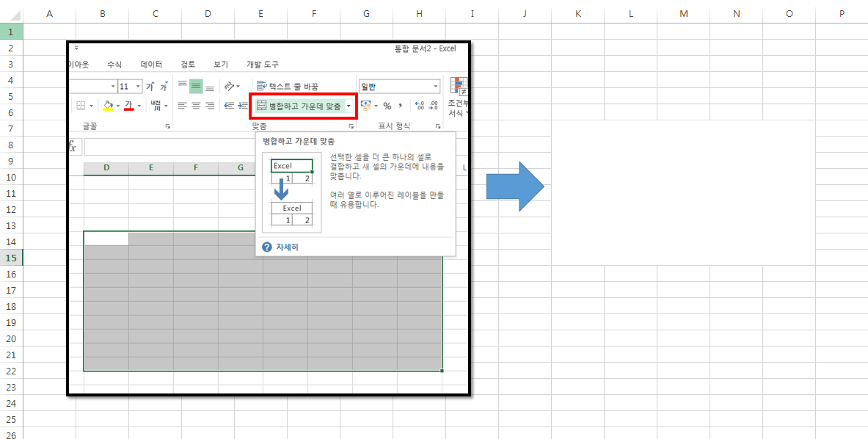Click the 병합하고 가운데 맞춤 button
The image size is (868, 439).
299,106
